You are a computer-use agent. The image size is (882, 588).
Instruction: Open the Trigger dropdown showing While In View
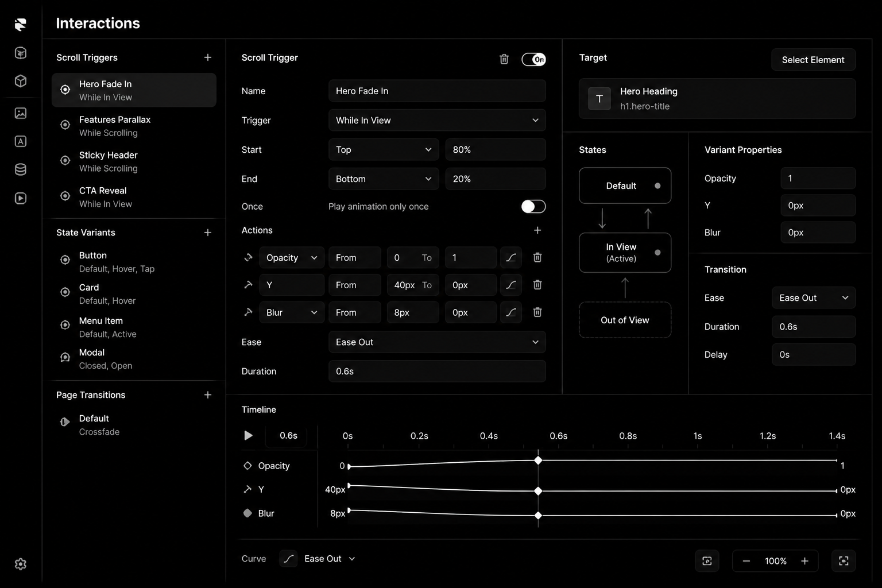tap(437, 120)
